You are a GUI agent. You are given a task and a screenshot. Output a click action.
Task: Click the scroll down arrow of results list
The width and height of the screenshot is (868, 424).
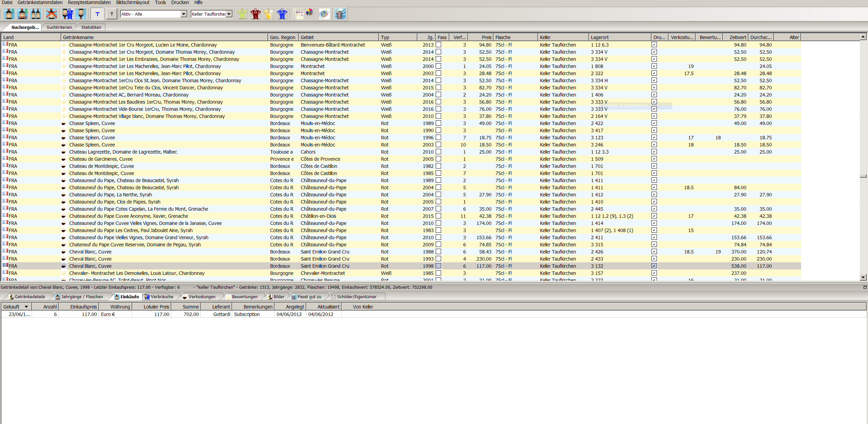click(x=863, y=277)
